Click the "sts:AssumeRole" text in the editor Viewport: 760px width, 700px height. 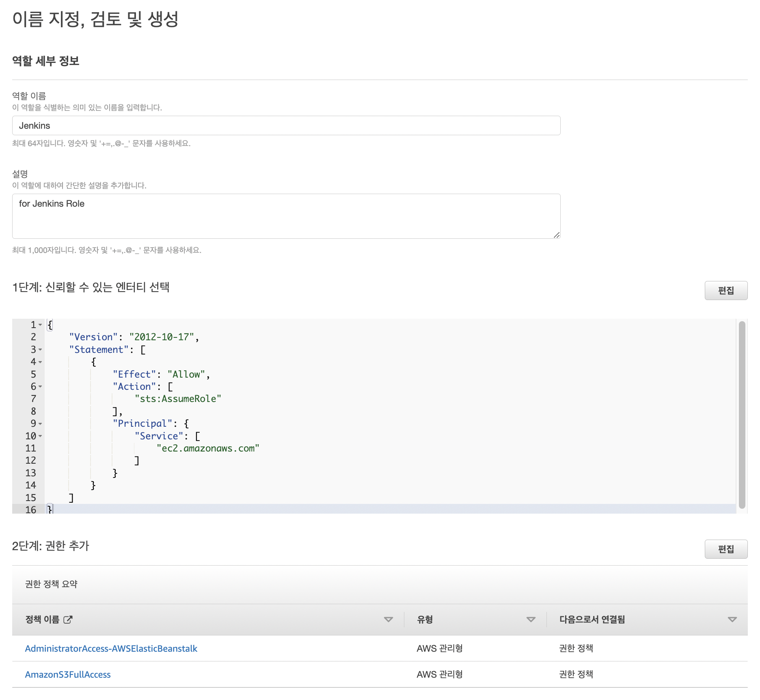pyautogui.click(x=178, y=399)
